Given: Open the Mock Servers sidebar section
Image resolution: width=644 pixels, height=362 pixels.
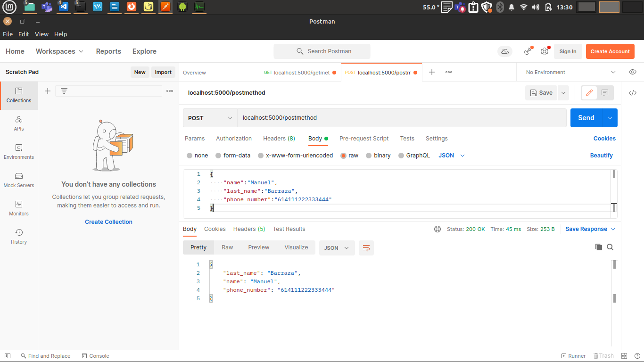Looking at the screenshot, I should 19,180.
